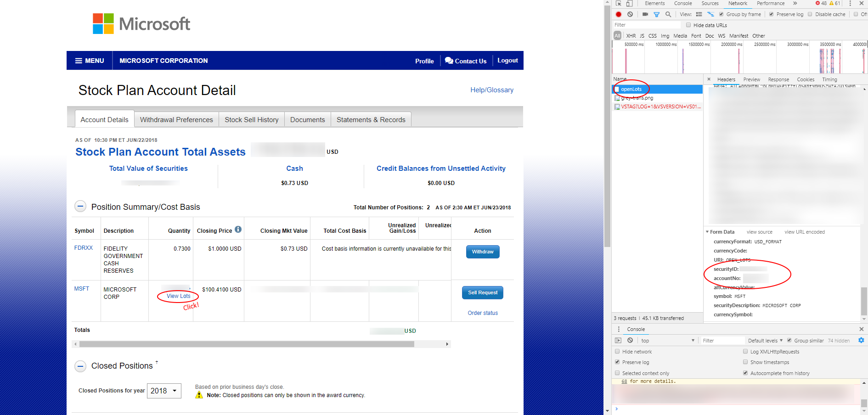Click the network Filter input field
Screen dimensions: 868x415
click(647, 25)
